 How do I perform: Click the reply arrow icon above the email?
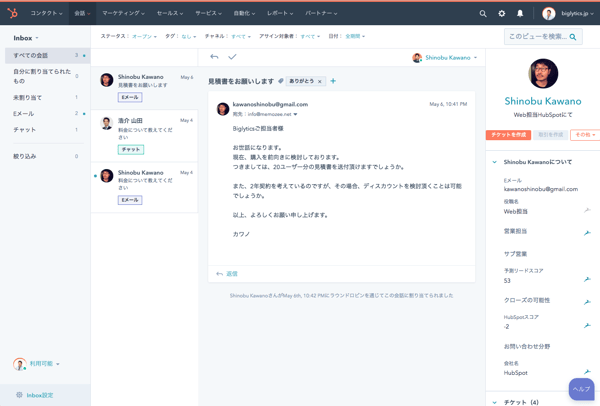click(x=214, y=57)
